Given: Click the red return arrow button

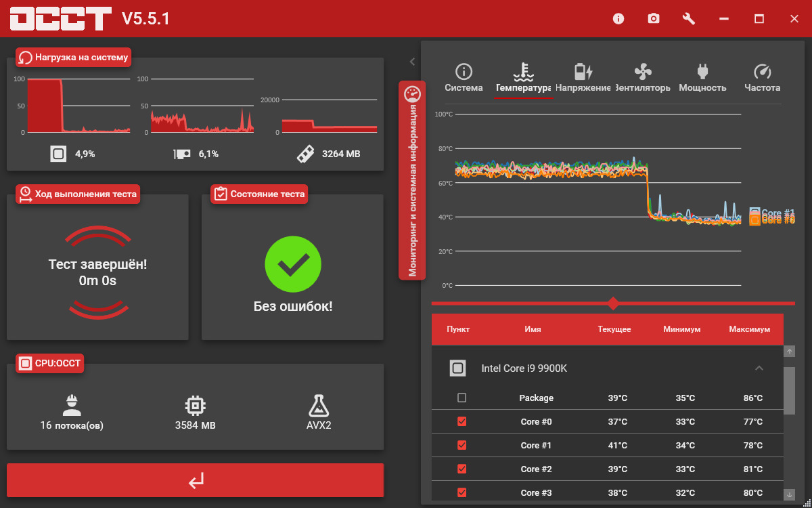Looking at the screenshot, I should [196, 480].
